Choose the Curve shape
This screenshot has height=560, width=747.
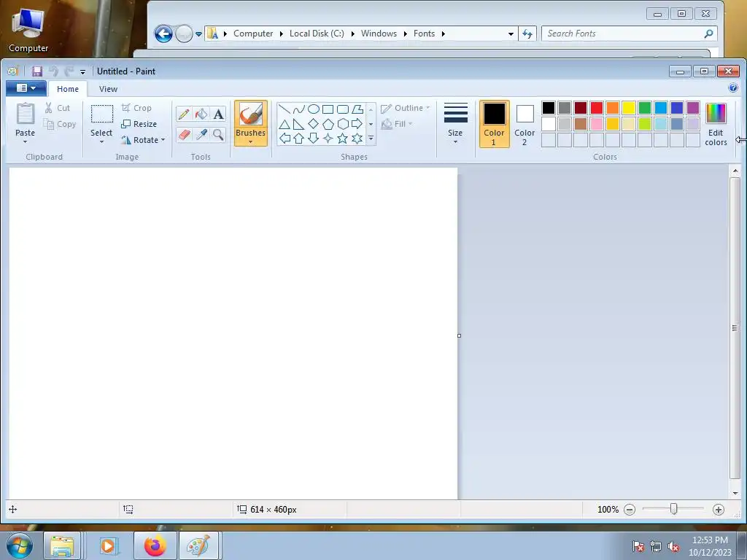tap(298, 109)
